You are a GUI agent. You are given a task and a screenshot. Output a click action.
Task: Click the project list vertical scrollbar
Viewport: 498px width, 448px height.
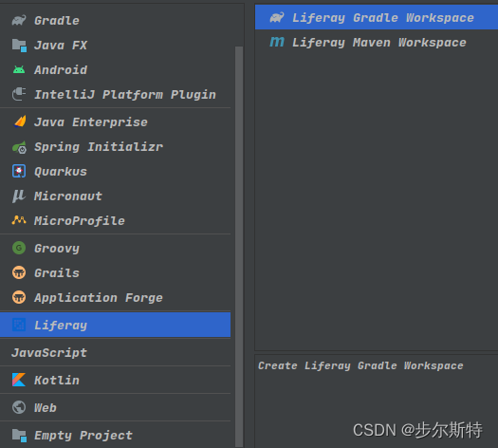coord(239,246)
